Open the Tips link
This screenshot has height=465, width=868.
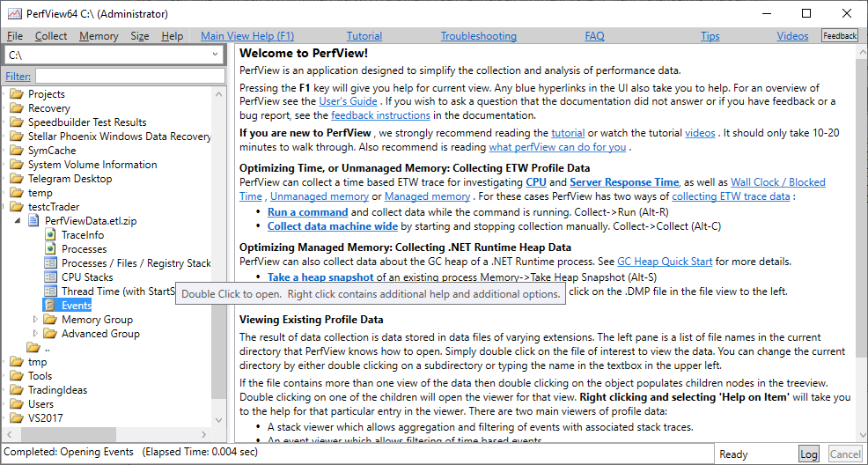[x=710, y=36]
